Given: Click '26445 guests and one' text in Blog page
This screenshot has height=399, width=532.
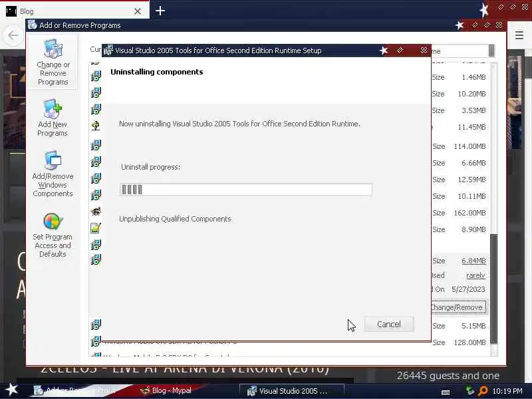Looking at the screenshot, I should [448, 376].
